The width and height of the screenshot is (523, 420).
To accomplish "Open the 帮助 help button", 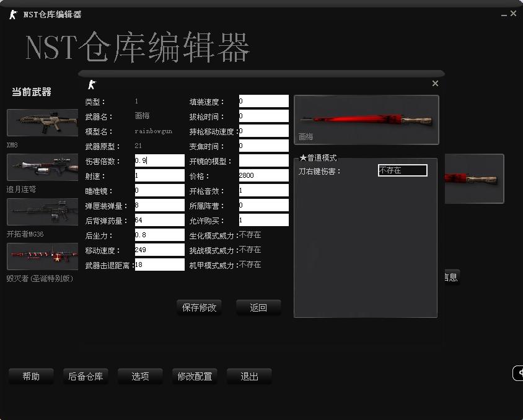I will pyautogui.click(x=31, y=376).
